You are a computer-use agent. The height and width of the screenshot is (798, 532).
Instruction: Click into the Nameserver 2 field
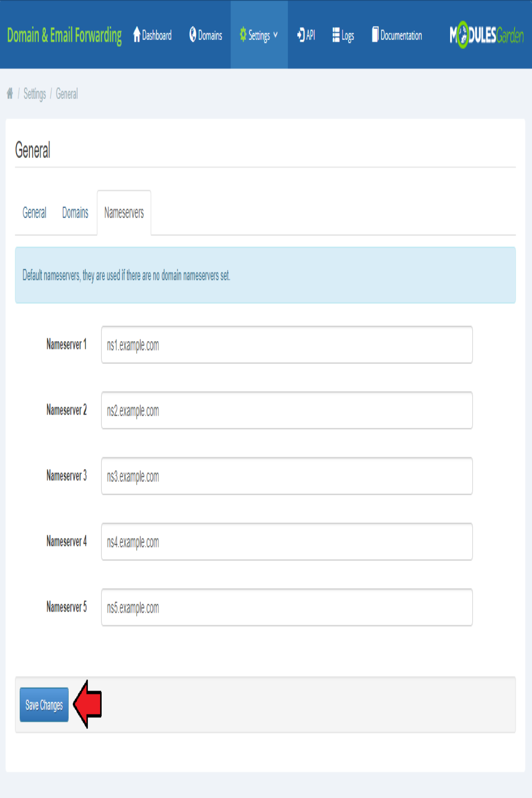[x=287, y=410]
